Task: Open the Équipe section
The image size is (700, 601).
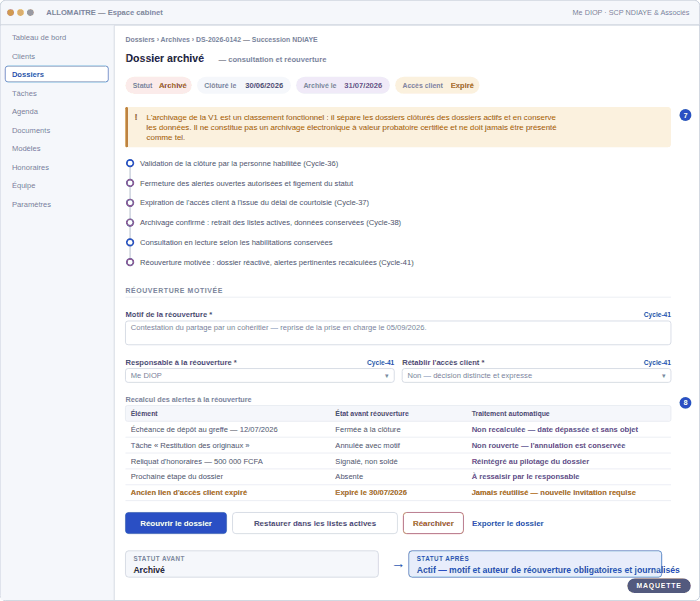Action: (23, 186)
